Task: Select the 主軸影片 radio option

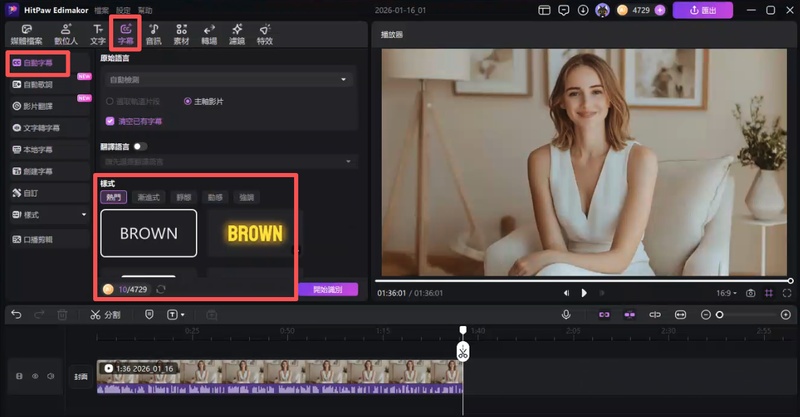Action: click(187, 101)
